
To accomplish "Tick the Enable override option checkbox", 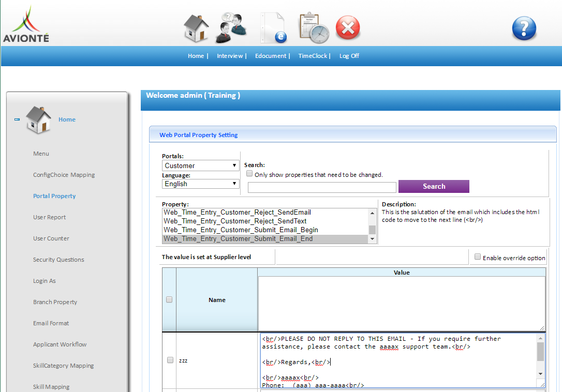I will (x=478, y=257).
